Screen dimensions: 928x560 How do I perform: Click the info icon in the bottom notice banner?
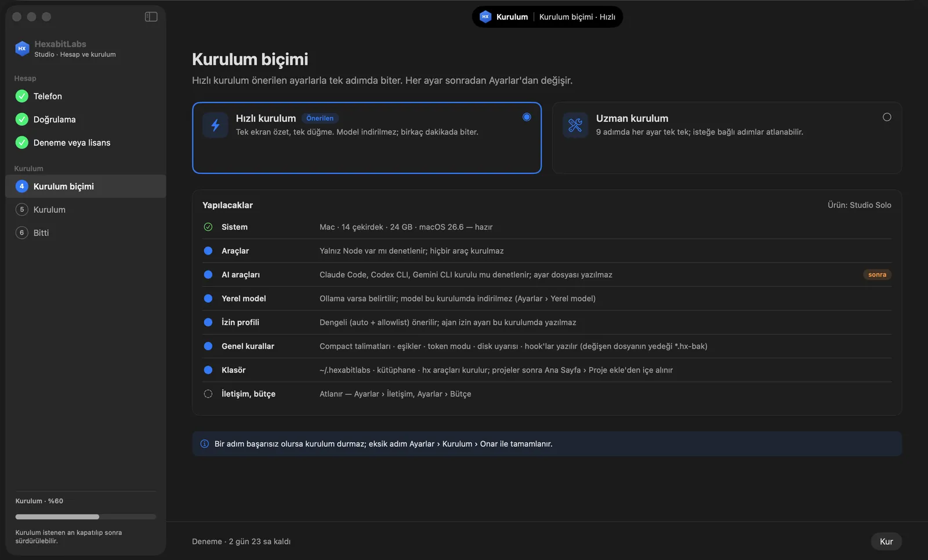(205, 444)
